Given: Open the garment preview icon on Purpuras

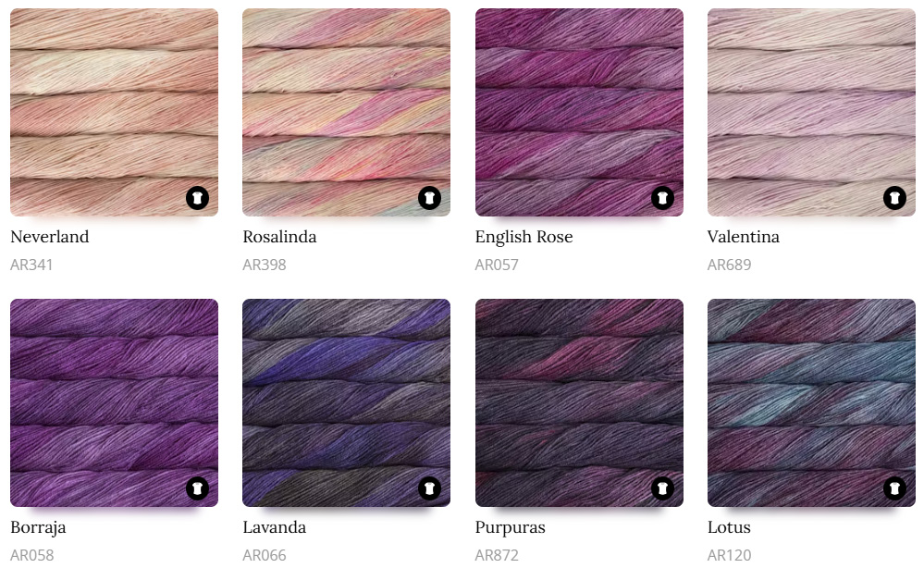Looking at the screenshot, I should click(662, 488).
